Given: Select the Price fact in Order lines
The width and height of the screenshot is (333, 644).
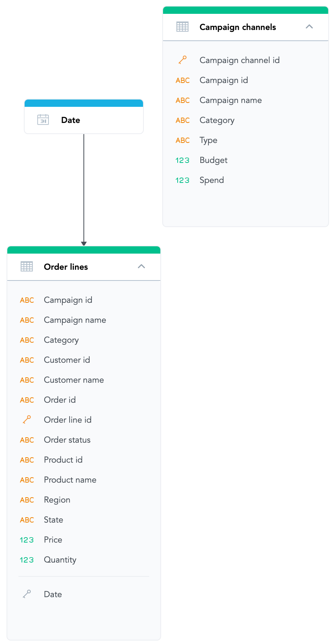Looking at the screenshot, I should (x=53, y=540).
